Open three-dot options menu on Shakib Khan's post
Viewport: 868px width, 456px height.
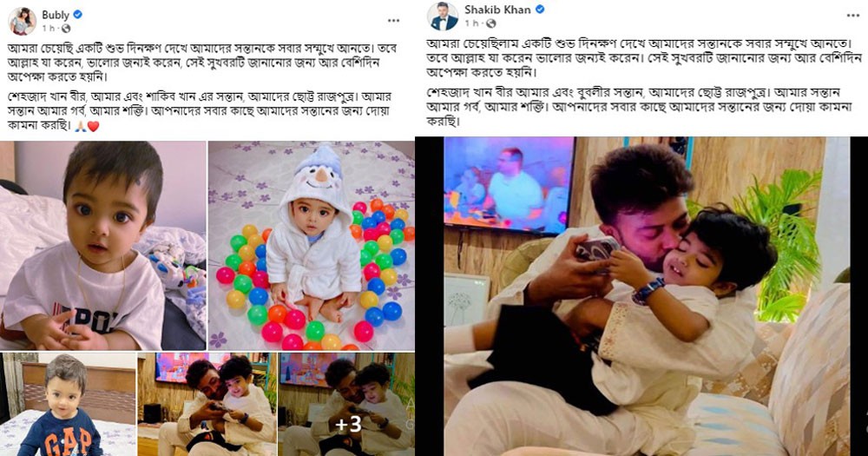(x=853, y=16)
